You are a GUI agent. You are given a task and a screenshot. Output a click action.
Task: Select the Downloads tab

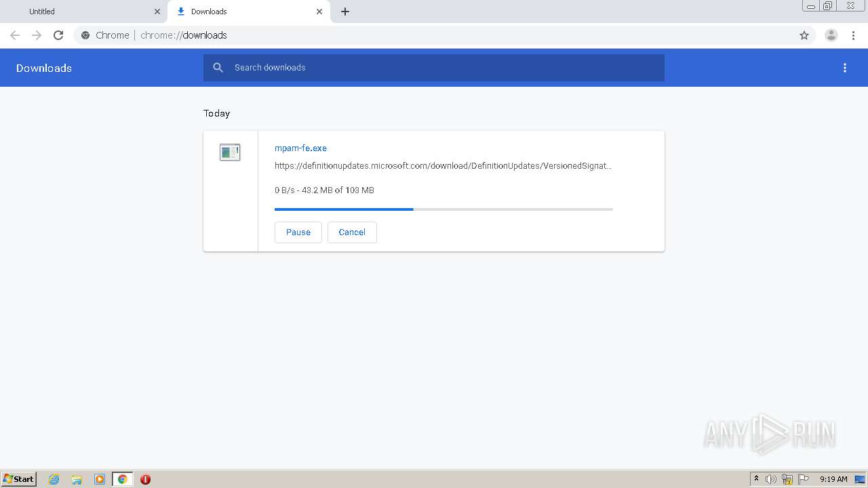(249, 12)
